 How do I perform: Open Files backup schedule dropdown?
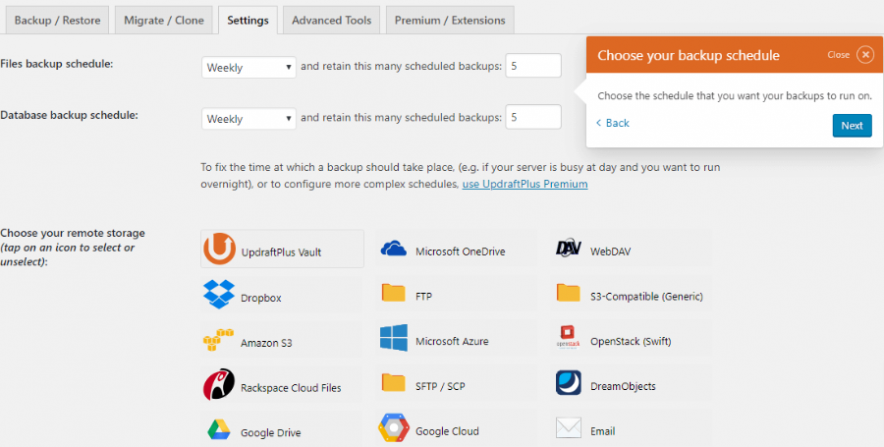click(x=248, y=67)
